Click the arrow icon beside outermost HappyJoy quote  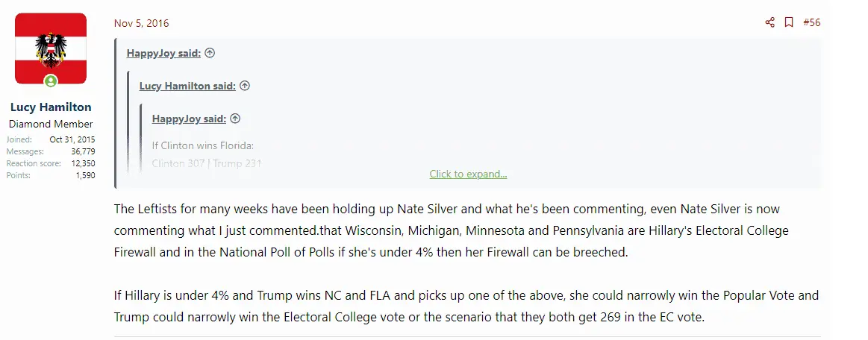pyautogui.click(x=210, y=53)
